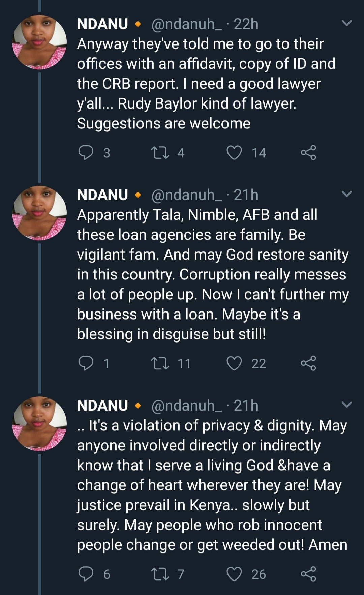This screenshot has height=595, width=364.
Task: Like the tweet about loan agencies being family
Action: 234,363
